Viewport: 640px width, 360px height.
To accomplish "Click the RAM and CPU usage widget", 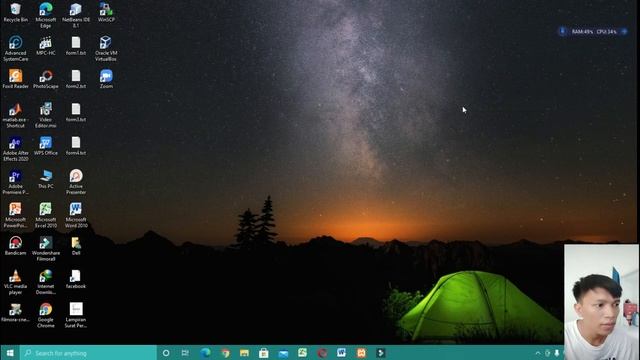I will coord(593,31).
